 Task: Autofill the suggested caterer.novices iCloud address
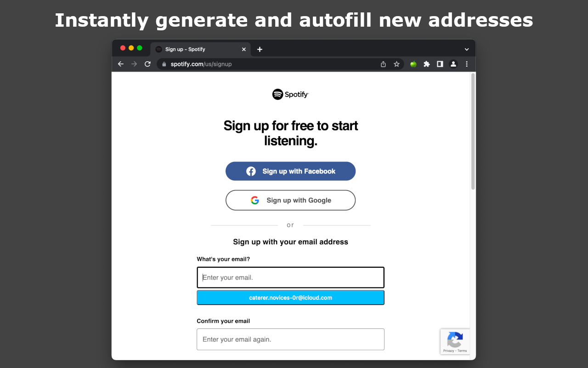coord(290,298)
